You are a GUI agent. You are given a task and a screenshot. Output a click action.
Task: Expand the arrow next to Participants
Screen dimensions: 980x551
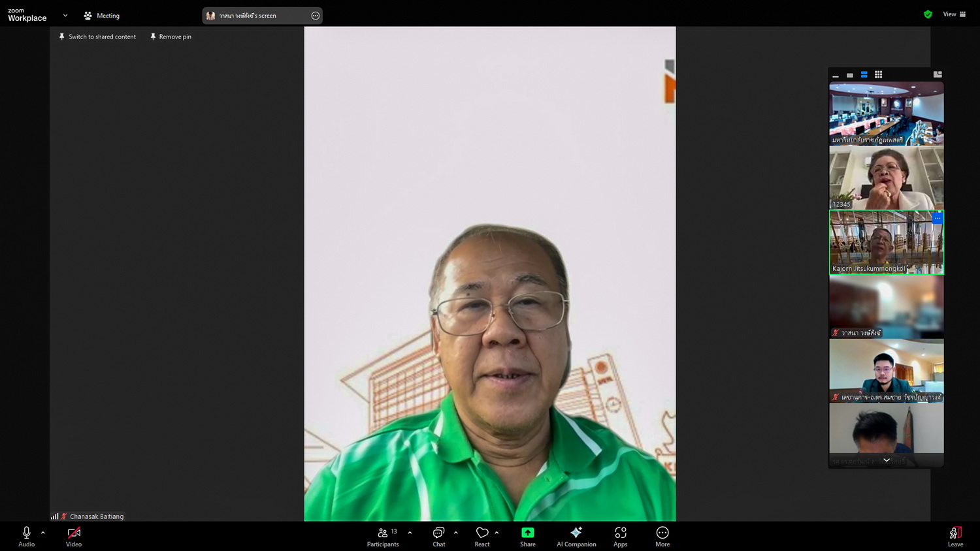tap(410, 533)
